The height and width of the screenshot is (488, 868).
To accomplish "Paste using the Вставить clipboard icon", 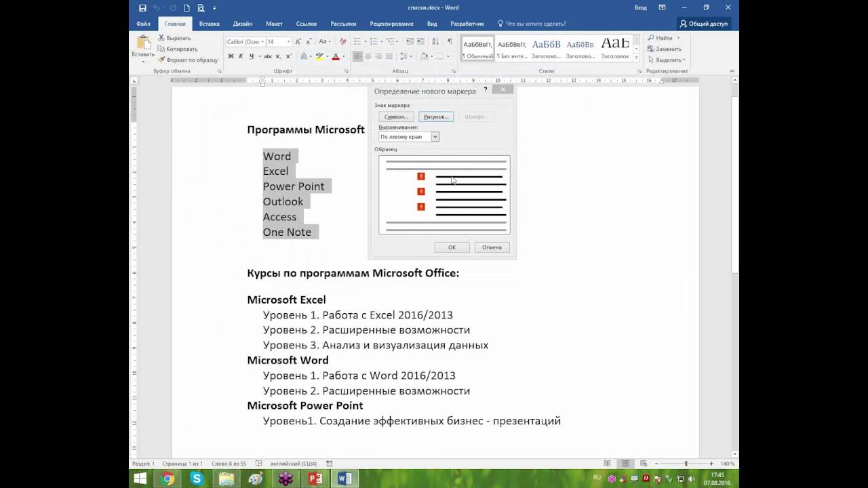I will pos(143,45).
